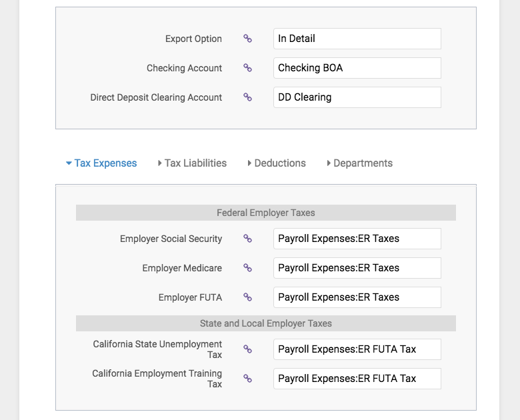Edit the Employer FUTA account field
520x420 pixels.
click(x=357, y=297)
